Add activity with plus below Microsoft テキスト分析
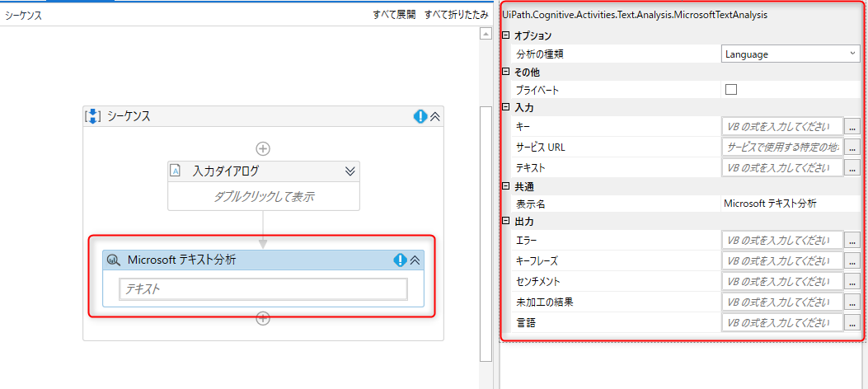 point(263,318)
